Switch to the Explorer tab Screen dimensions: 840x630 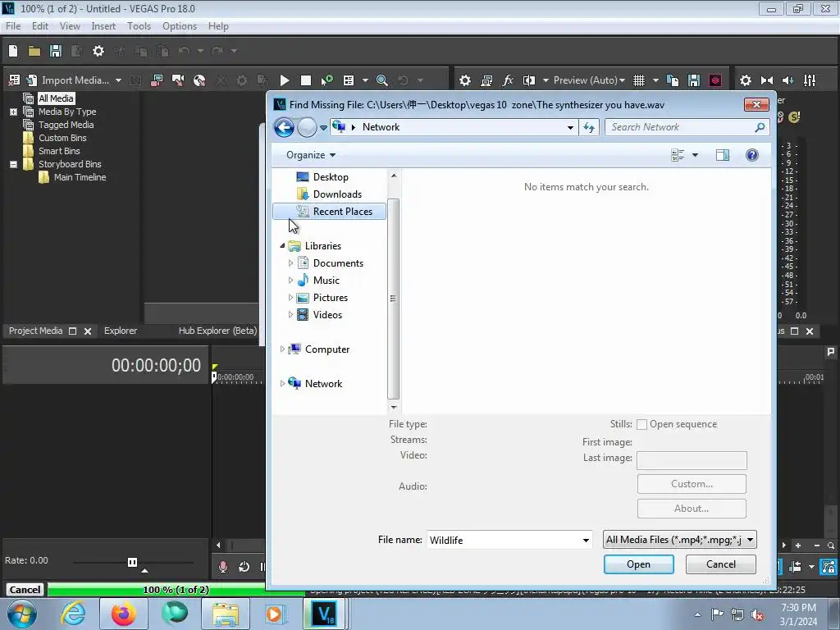click(x=121, y=331)
